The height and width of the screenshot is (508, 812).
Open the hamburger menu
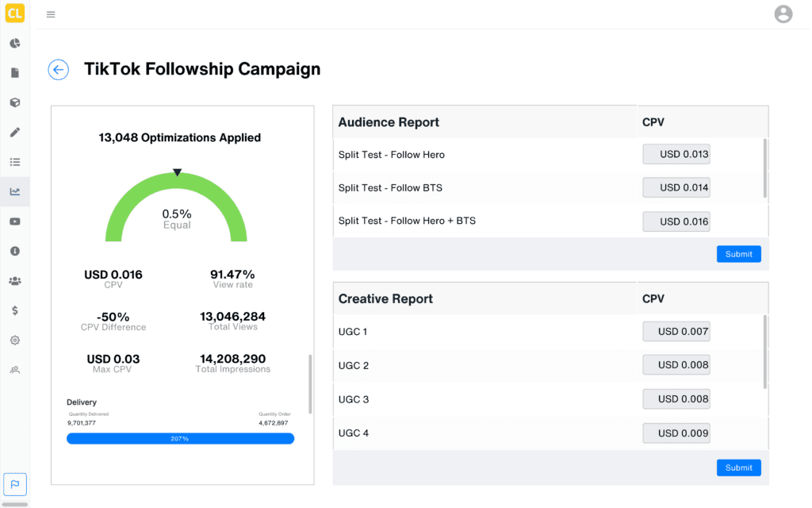click(x=51, y=14)
